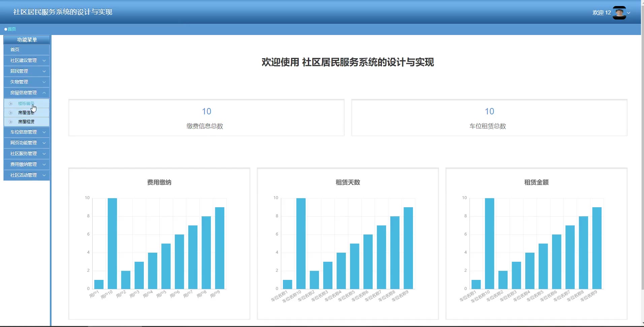
Task: Click the 网页功能管理 chevron icon
Action: click(44, 143)
